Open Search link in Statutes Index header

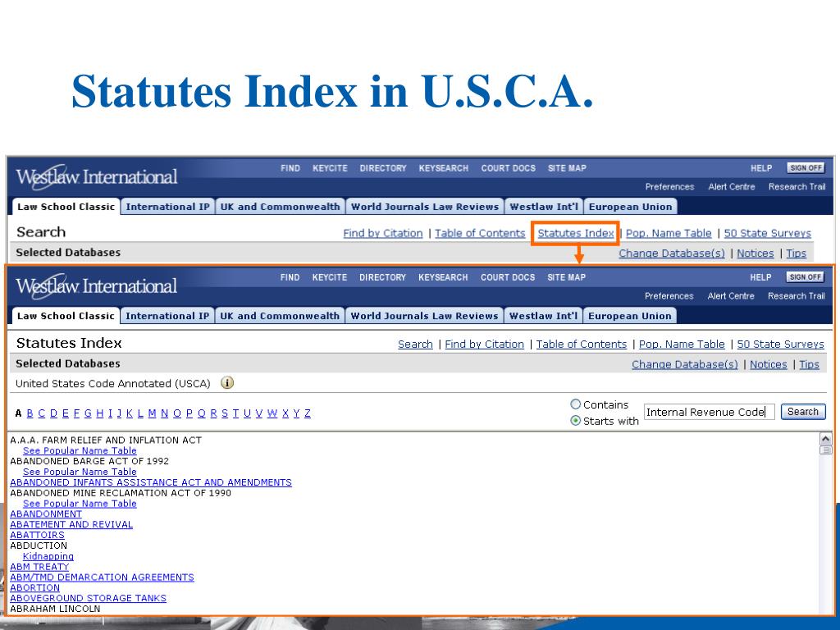[415, 345]
